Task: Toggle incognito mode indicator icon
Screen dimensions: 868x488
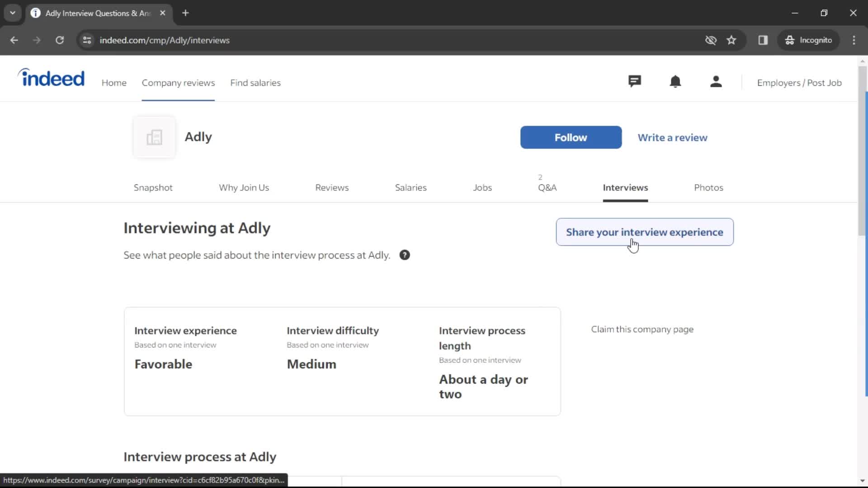Action: [x=789, y=40]
